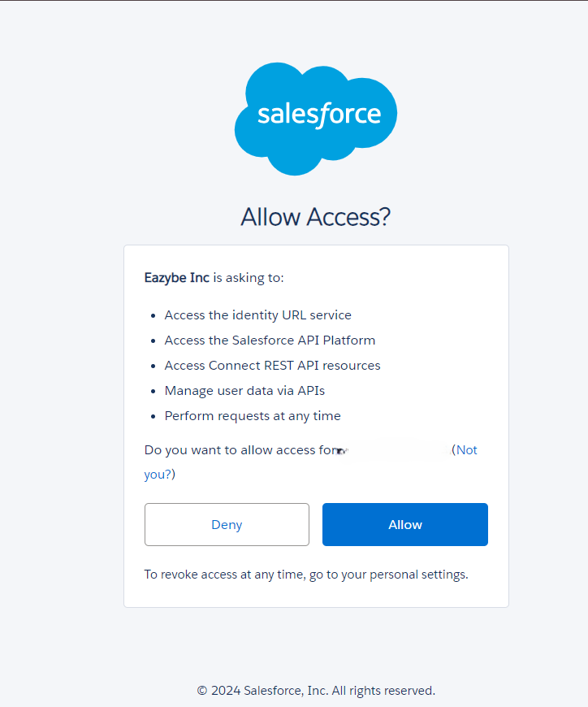The width and height of the screenshot is (588, 707).
Task: Select the Salesforce API Platform permission text
Action: 270,340
